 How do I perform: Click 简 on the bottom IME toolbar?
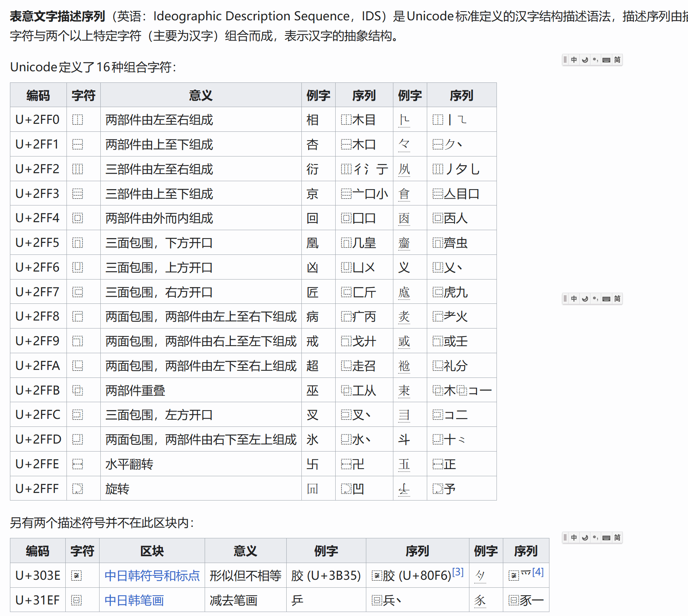tap(617, 538)
